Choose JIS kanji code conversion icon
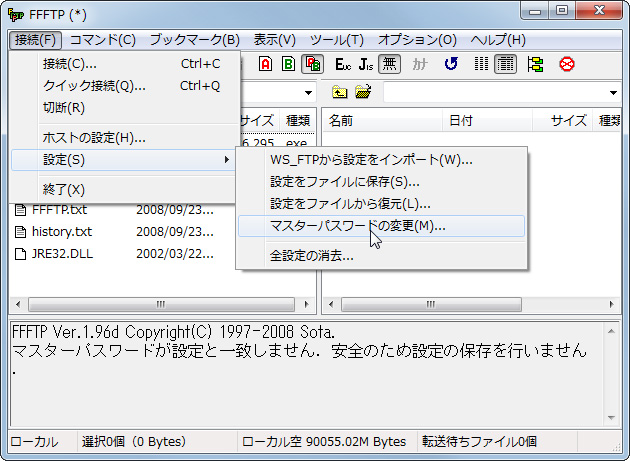This screenshot has height=461, width=630. [366, 64]
